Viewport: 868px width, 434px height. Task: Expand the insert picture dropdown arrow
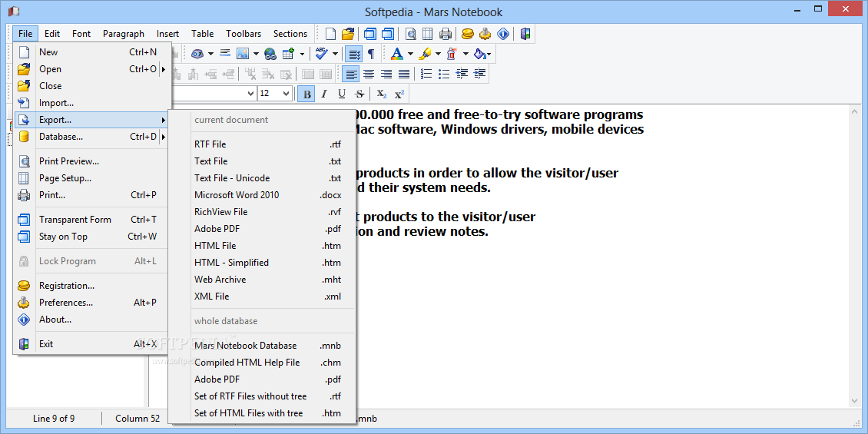pyautogui.click(x=256, y=54)
